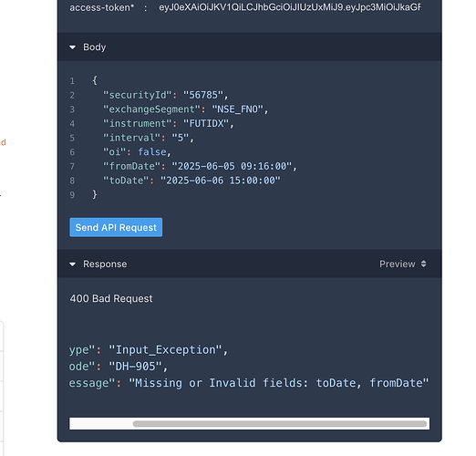Screen dimensions: 476x456
Task: Click the Preview up-down arrows icon
Action: point(423,264)
